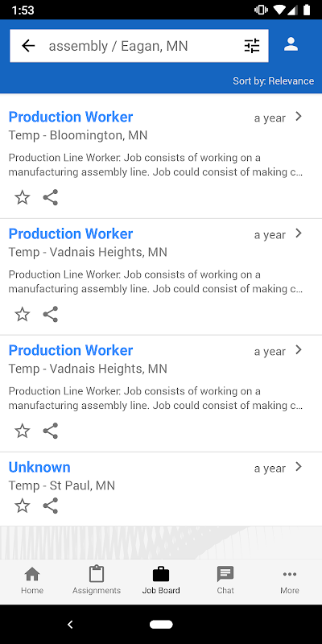This screenshot has height=644, width=322.
Task: Share the Unknown St Paul job
Action: (x=51, y=506)
